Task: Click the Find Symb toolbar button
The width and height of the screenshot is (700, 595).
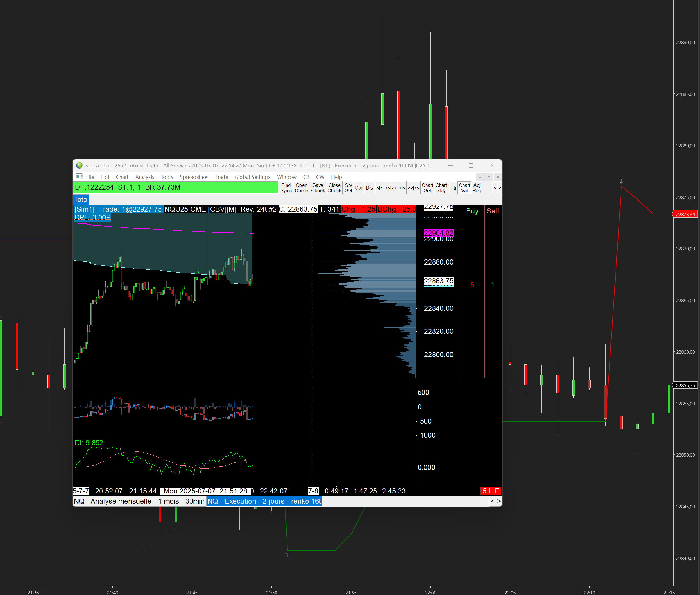Action: [286, 188]
